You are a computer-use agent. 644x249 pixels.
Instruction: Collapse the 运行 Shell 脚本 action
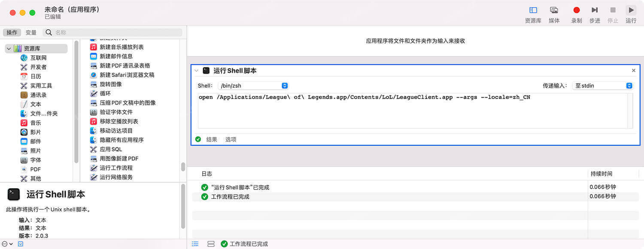click(x=197, y=70)
